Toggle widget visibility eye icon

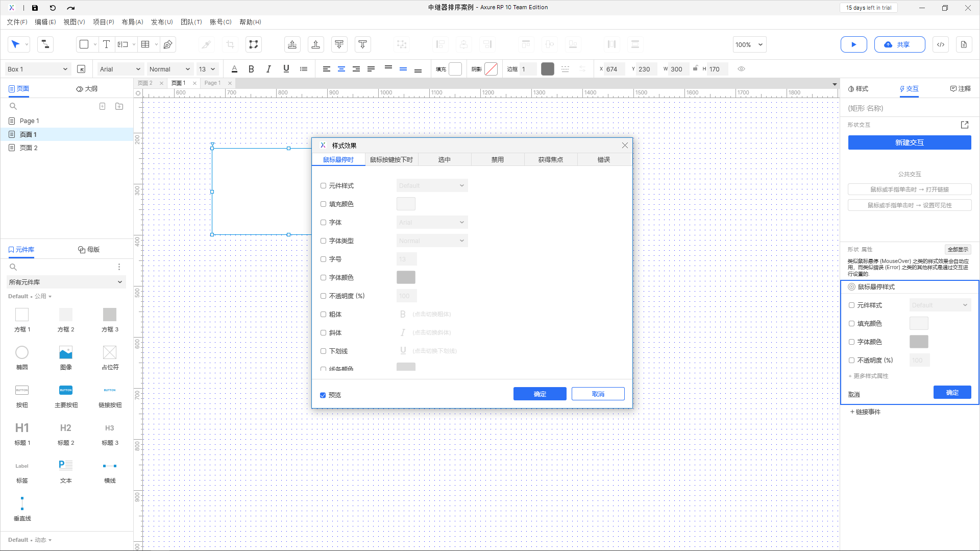coord(742,69)
